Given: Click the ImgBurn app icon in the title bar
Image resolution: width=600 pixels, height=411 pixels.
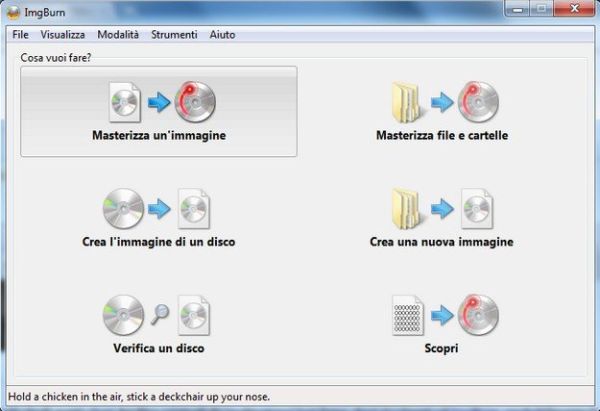Looking at the screenshot, I should (14, 13).
